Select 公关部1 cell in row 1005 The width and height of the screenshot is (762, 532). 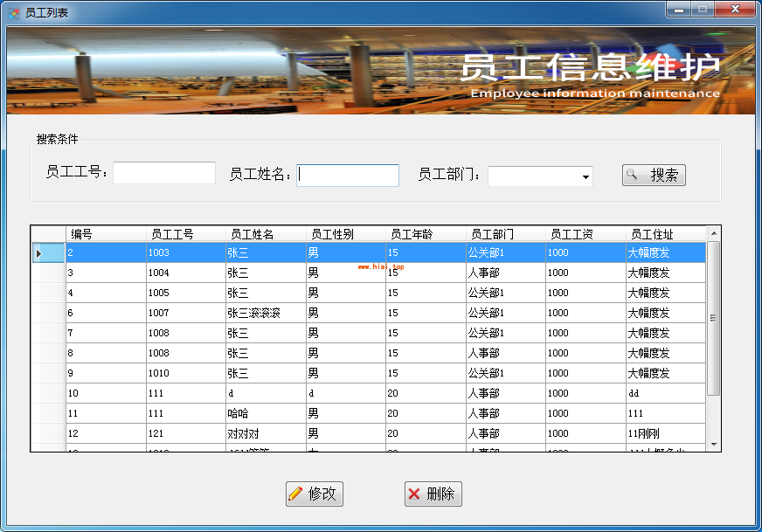click(505, 293)
